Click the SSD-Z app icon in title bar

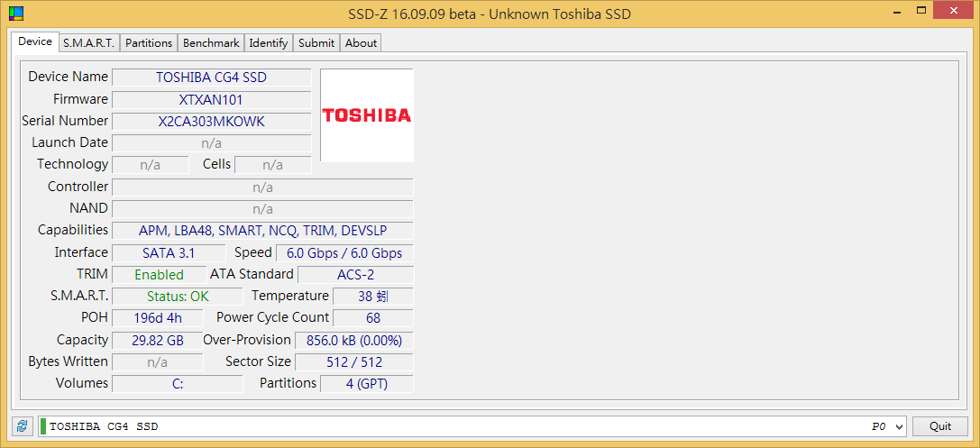(x=15, y=14)
